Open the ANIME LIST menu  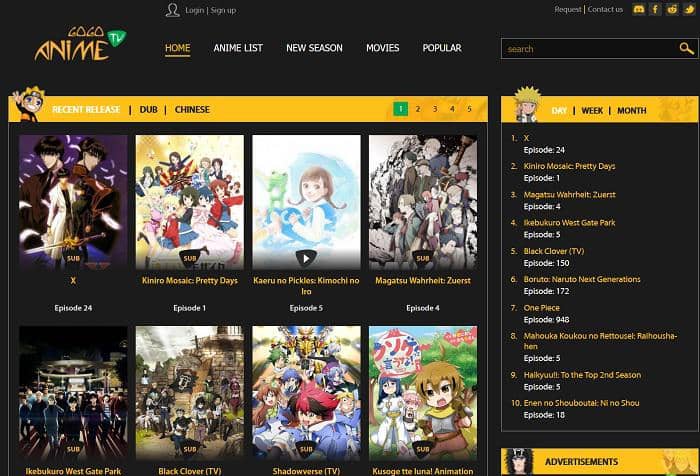point(238,48)
